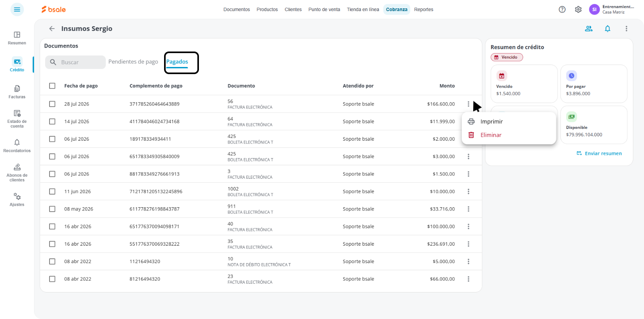
Task: Open row options for document 56
Action: click(468, 104)
